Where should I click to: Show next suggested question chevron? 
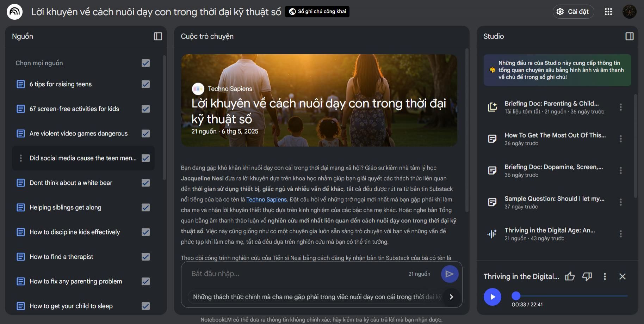(x=451, y=297)
